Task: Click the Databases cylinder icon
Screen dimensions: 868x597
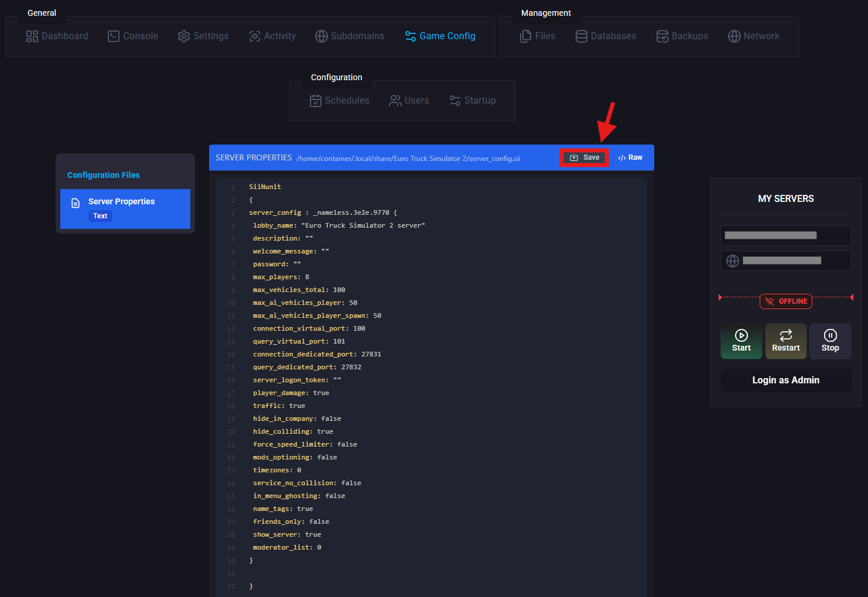Action: [582, 36]
